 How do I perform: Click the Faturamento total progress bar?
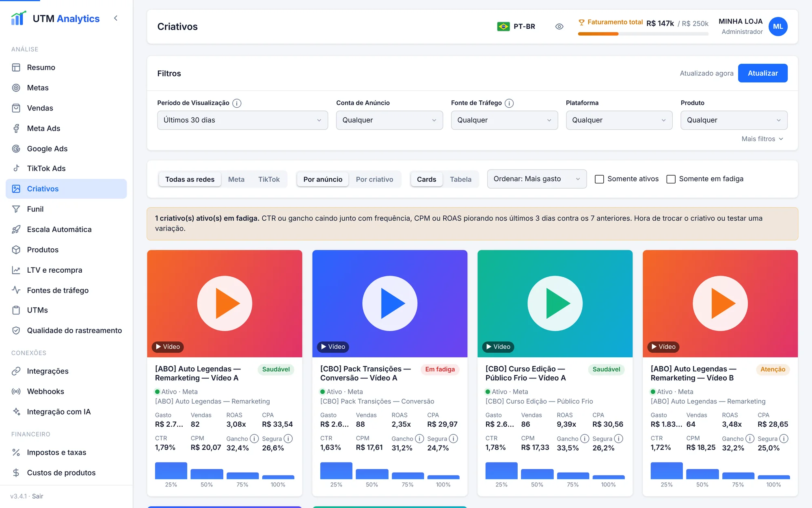tap(643, 34)
